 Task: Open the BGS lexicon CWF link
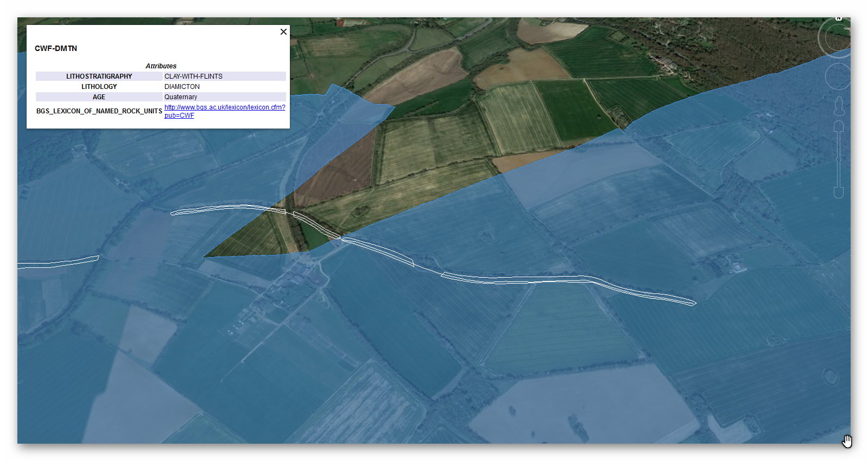pos(224,107)
